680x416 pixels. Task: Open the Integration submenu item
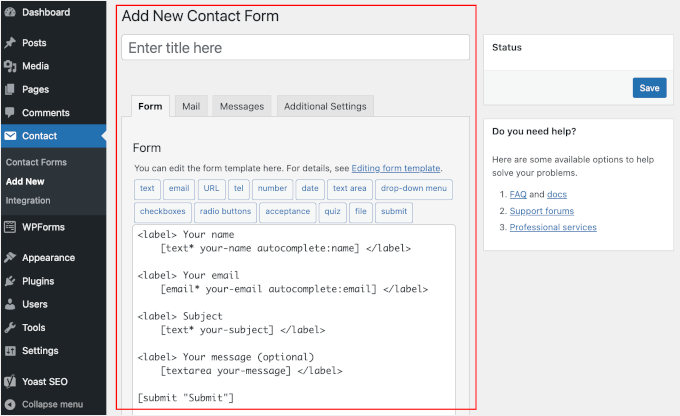tap(28, 200)
